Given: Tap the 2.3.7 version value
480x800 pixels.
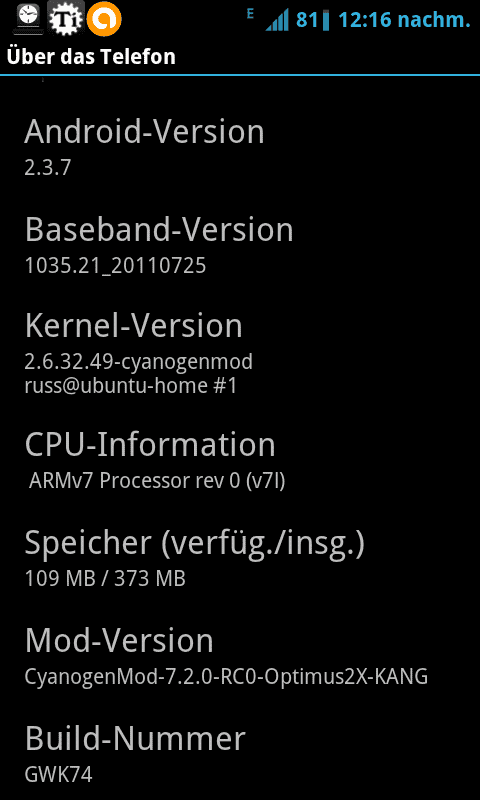Looking at the screenshot, I should click(x=47, y=168).
